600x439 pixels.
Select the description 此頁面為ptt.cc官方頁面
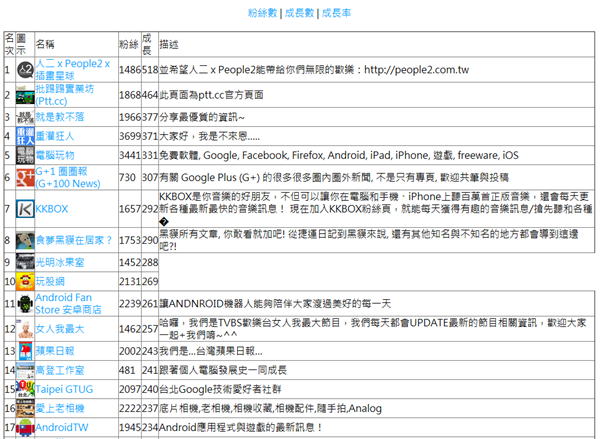pyautogui.click(x=211, y=95)
